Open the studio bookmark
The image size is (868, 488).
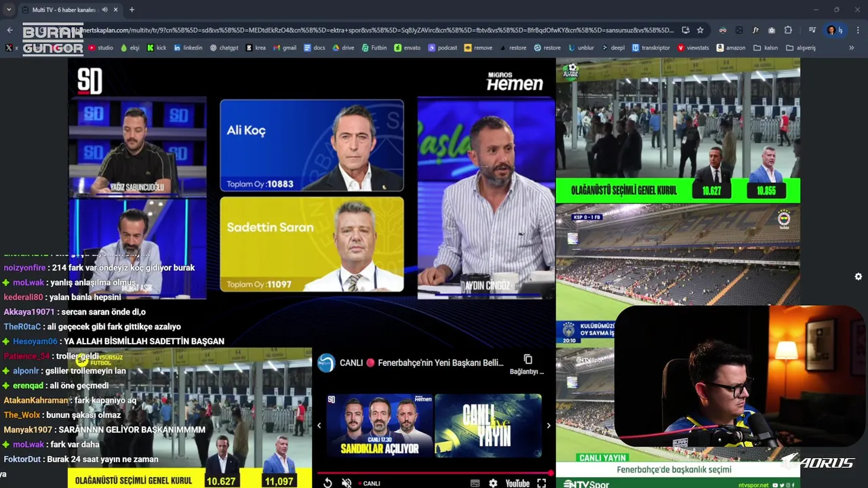100,47
